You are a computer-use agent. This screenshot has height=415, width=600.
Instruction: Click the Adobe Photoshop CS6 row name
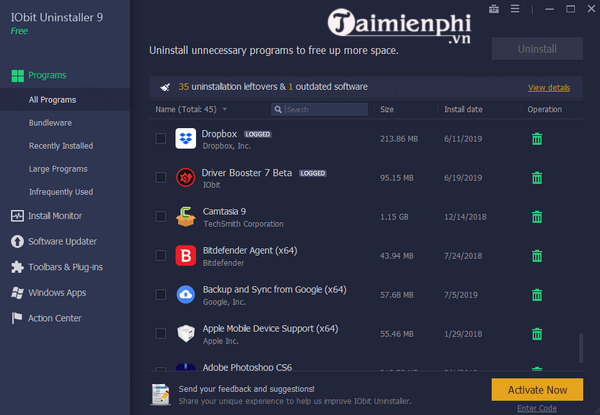click(247, 367)
